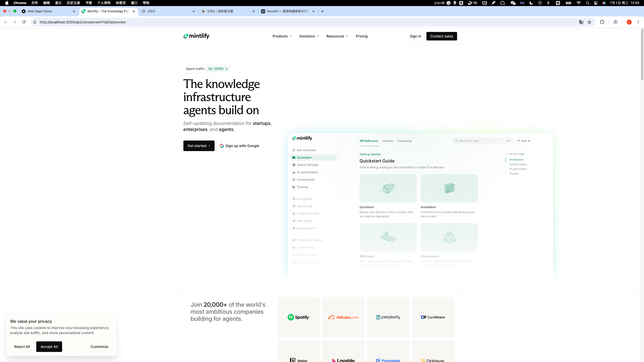Accept all cookies
Screen dimensions: 644x362
[49, 347]
